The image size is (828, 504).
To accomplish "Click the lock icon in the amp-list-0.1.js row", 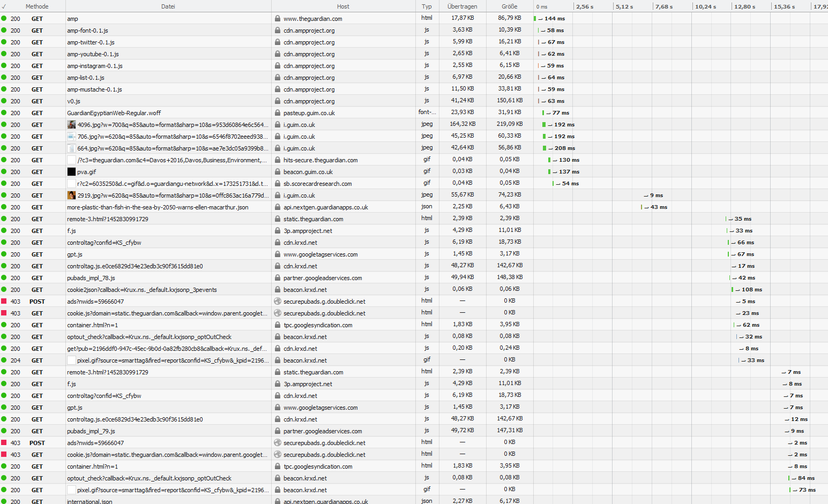I will tap(278, 77).
